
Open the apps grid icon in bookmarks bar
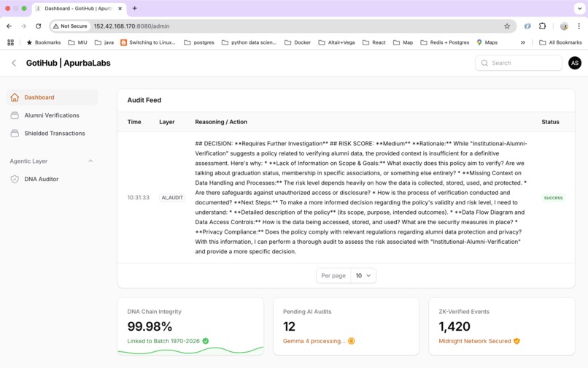point(10,42)
